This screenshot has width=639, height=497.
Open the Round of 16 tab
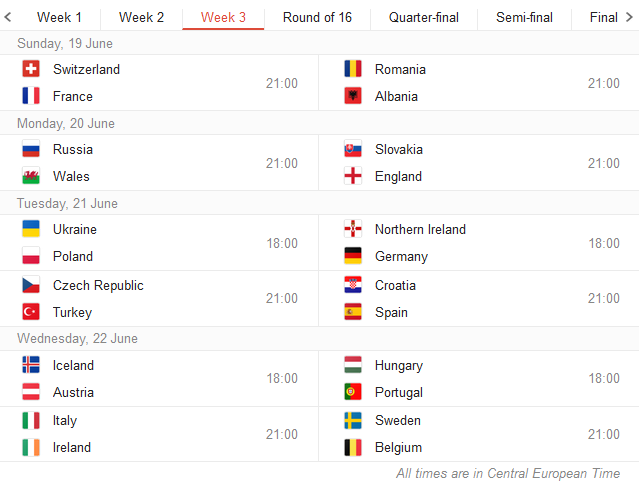click(x=317, y=18)
